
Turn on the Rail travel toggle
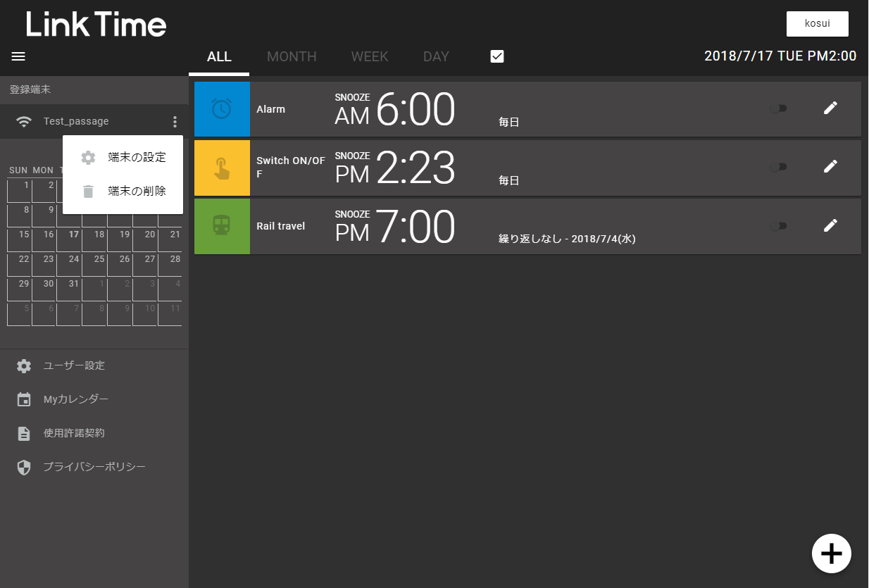tap(778, 226)
